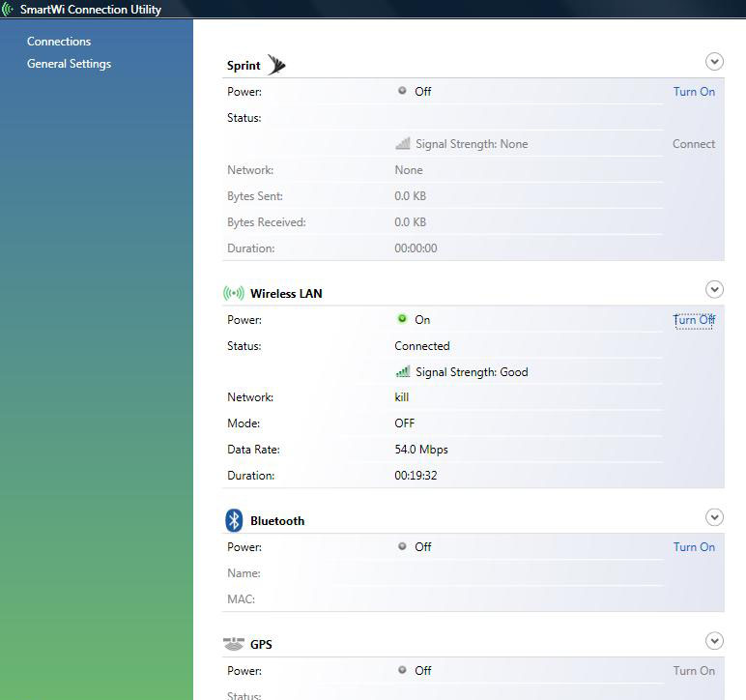746x700 pixels.
Task: Click the network name 'kill'
Action: click(402, 397)
